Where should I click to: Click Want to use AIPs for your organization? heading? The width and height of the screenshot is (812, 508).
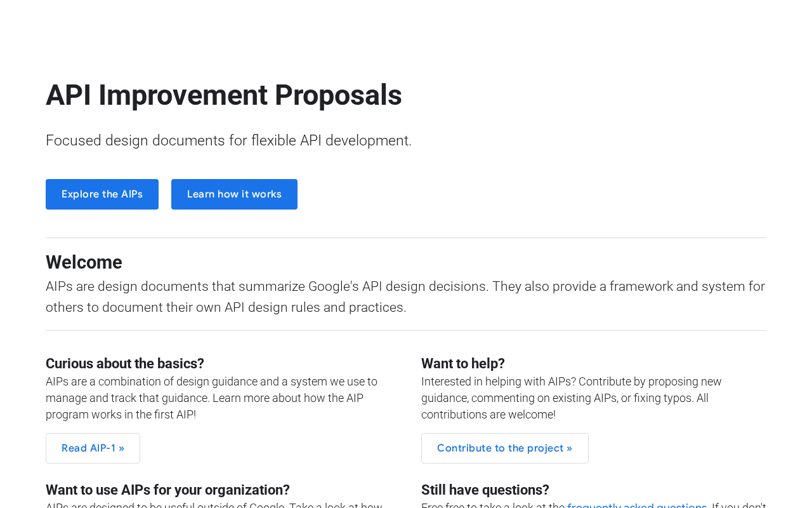coord(167,490)
